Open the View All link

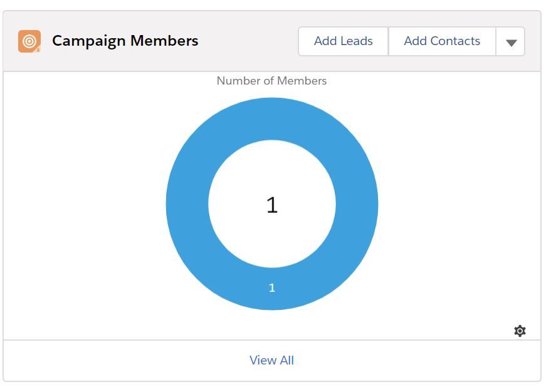(271, 360)
